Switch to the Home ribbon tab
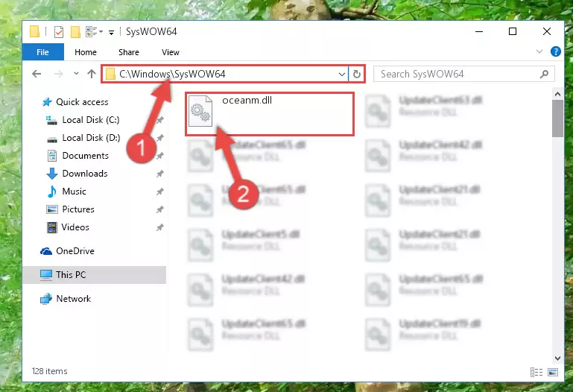The height and width of the screenshot is (392, 573). point(86,52)
